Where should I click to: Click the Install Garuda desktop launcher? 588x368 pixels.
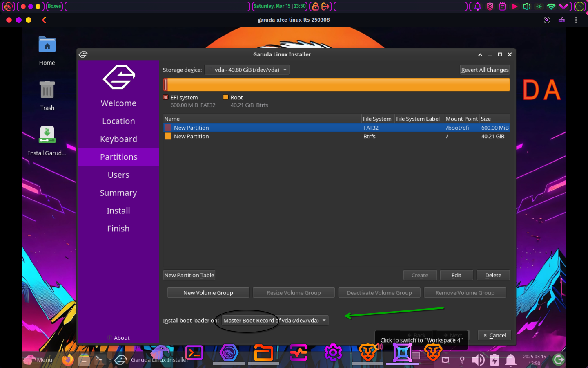click(47, 141)
